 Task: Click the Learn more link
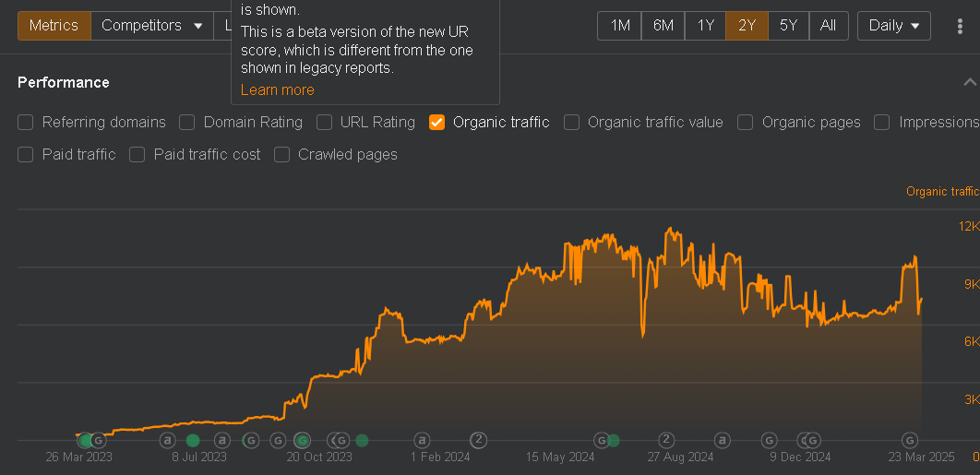(277, 89)
